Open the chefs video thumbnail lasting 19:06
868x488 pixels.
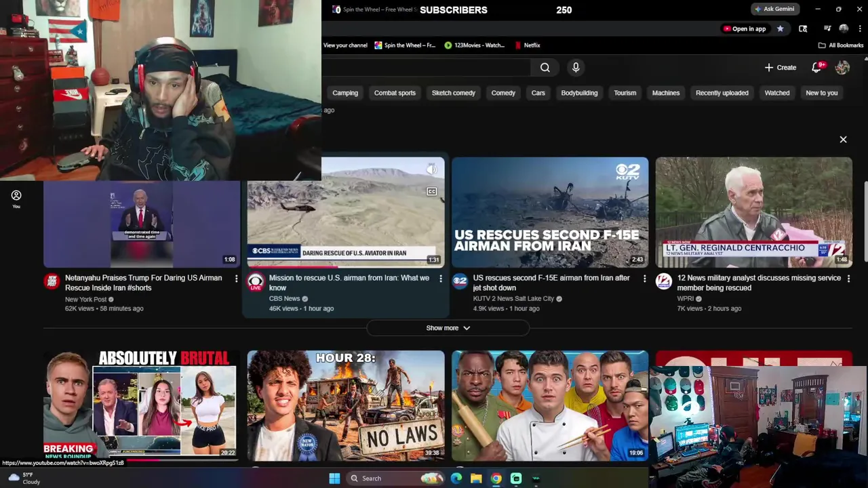[550, 405]
